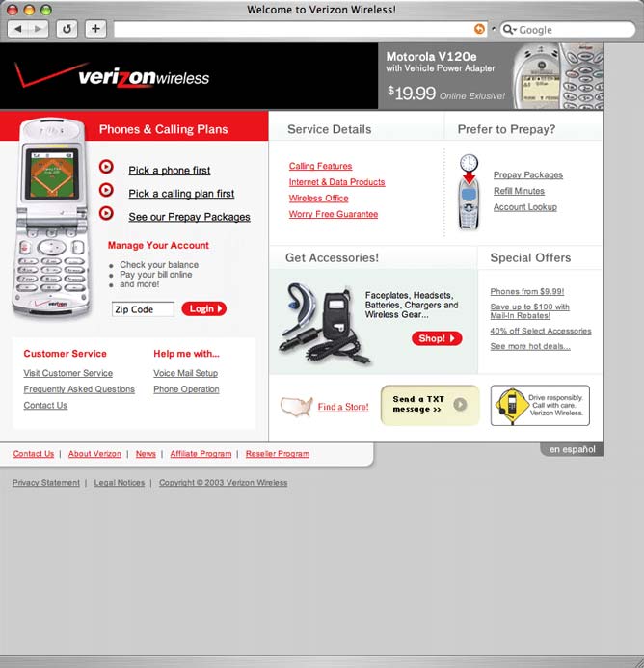
Task: Open the Calling Features link
Action: 320,166
